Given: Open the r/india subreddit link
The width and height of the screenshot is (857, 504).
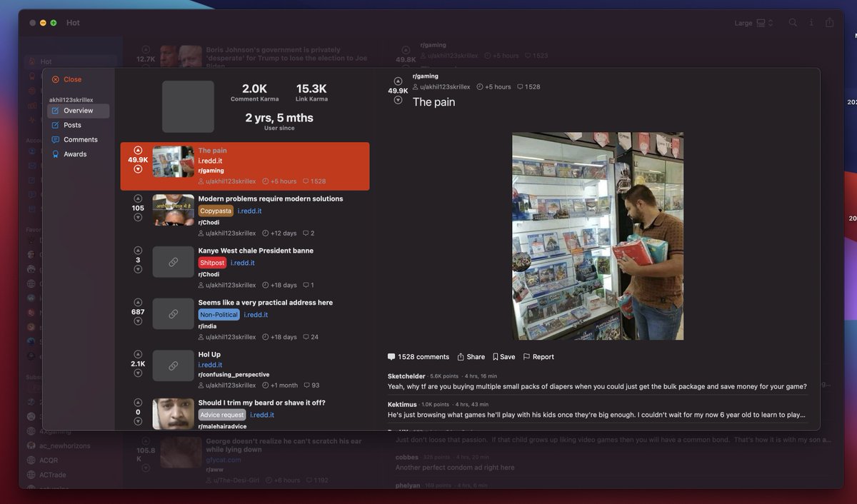Looking at the screenshot, I should 207,326.
